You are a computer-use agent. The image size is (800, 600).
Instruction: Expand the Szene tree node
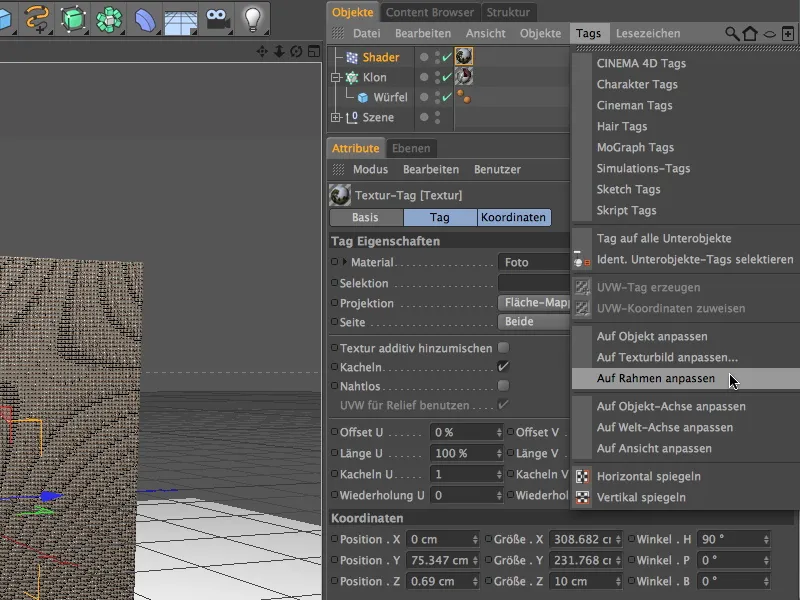335,117
